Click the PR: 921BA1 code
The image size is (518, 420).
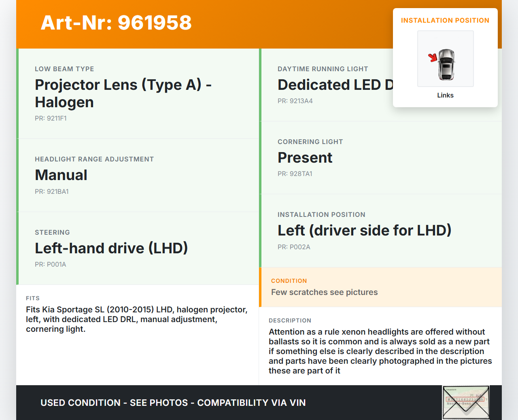(52, 192)
